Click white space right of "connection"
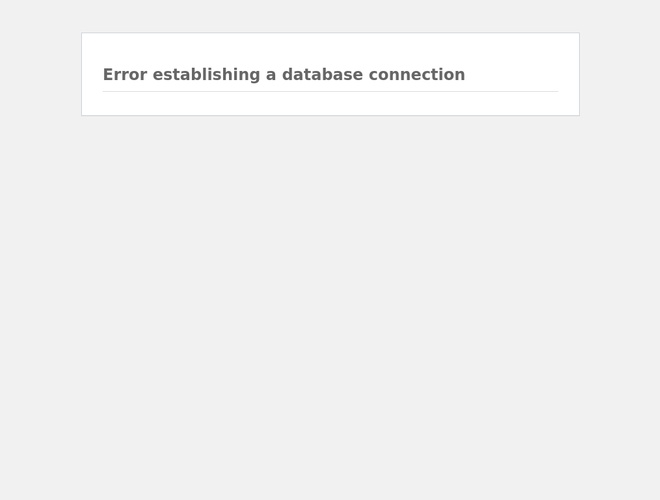 pyautogui.click(x=511, y=74)
